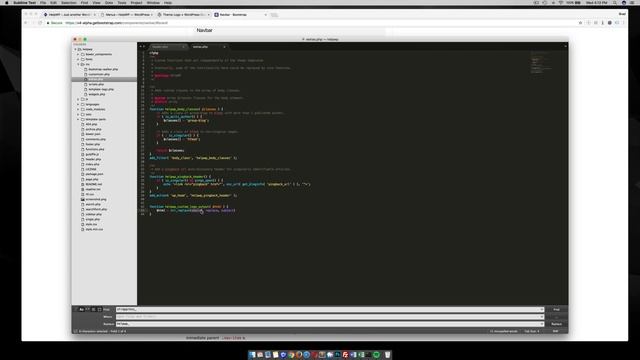Switch to Menus HelpWP WordPress browser tab
Screen dimensions: 640x360
pos(127,15)
